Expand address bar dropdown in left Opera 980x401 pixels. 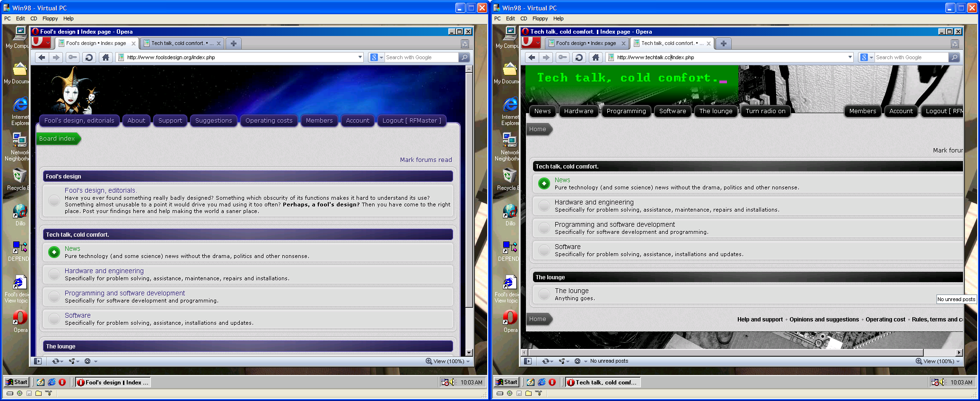point(360,57)
